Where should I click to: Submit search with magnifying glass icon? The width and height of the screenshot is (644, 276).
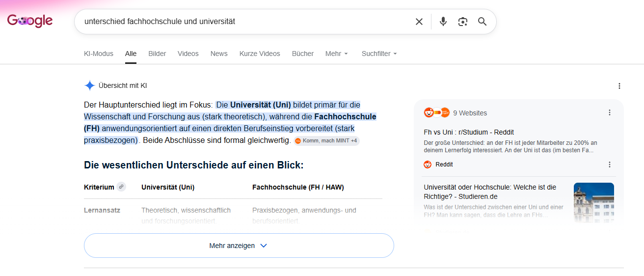483,22
